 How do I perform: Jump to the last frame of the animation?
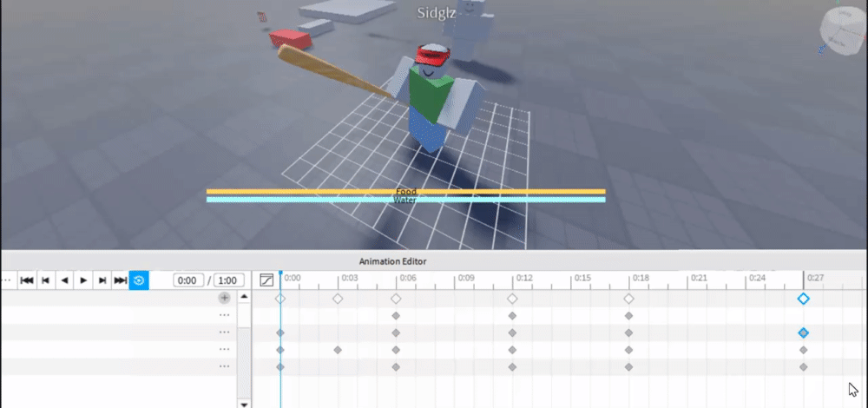click(x=120, y=280)
